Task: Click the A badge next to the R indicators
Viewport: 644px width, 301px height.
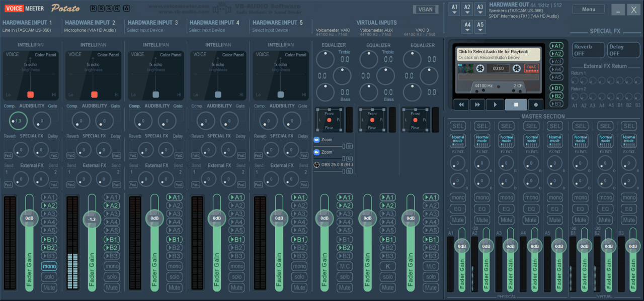Action: point(126,9)
